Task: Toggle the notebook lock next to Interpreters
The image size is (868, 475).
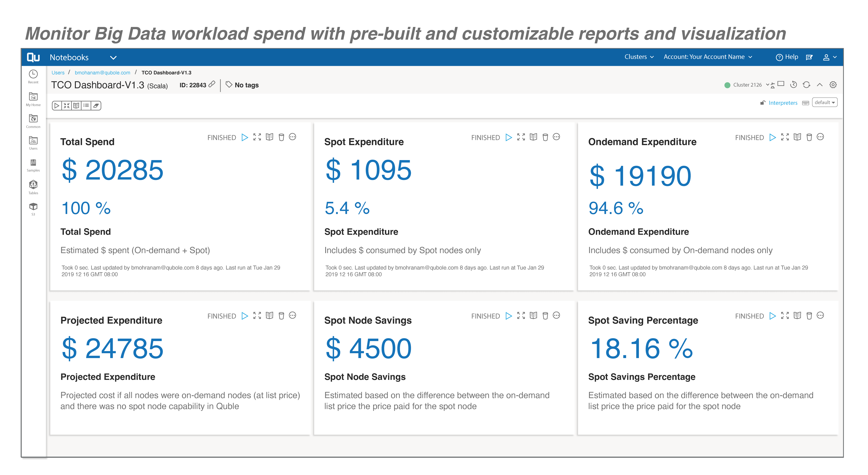Action: pyautogui.click(x=763, y=103)
